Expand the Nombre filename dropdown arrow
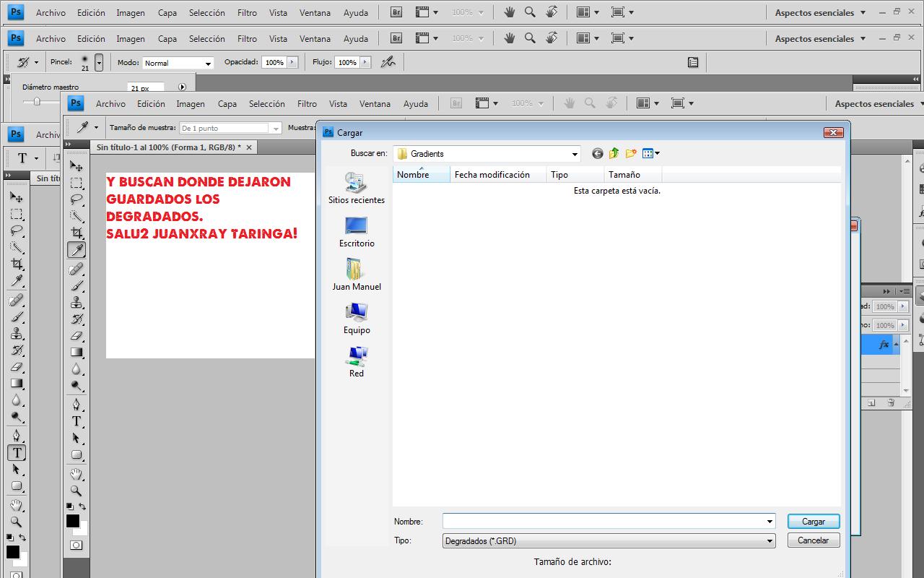 (x=770, y=522)
